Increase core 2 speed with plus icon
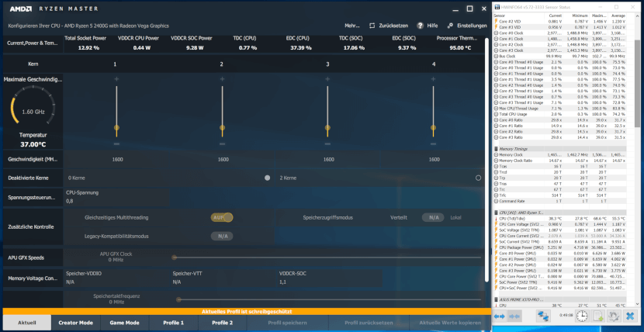 tap(222, 79)
